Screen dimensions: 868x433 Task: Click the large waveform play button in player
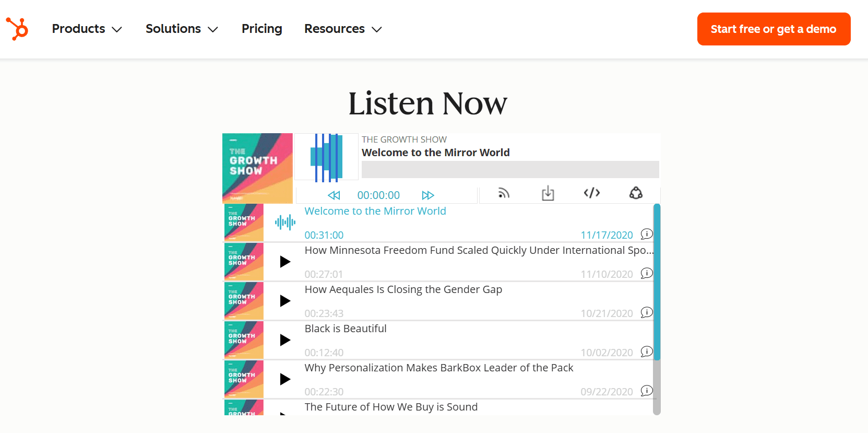point(327,157)
